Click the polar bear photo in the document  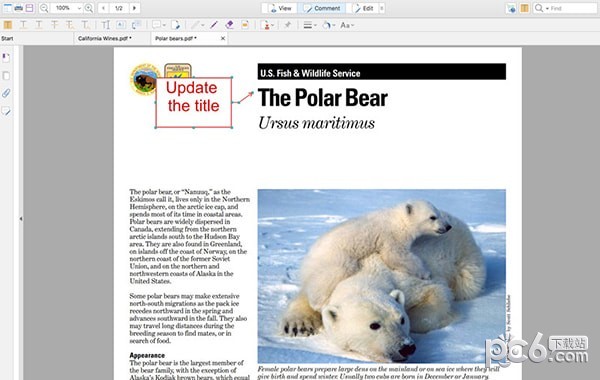pos(382,276)
